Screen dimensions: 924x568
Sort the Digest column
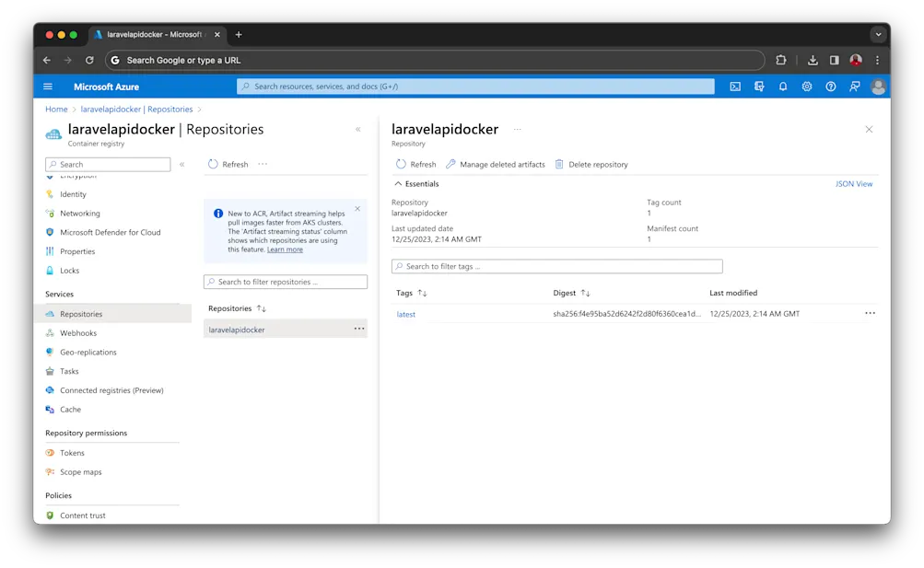585,293
